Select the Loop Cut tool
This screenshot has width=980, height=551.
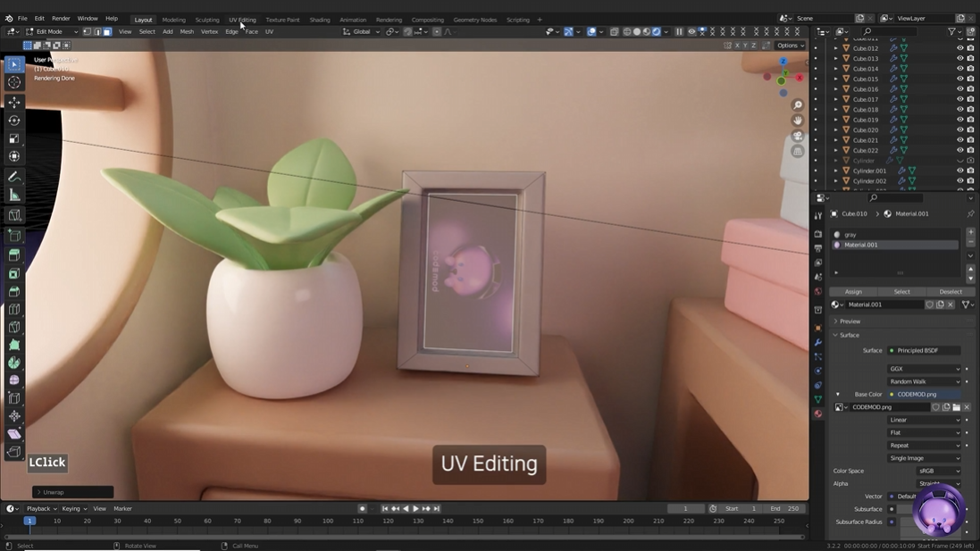pos(14,309)
